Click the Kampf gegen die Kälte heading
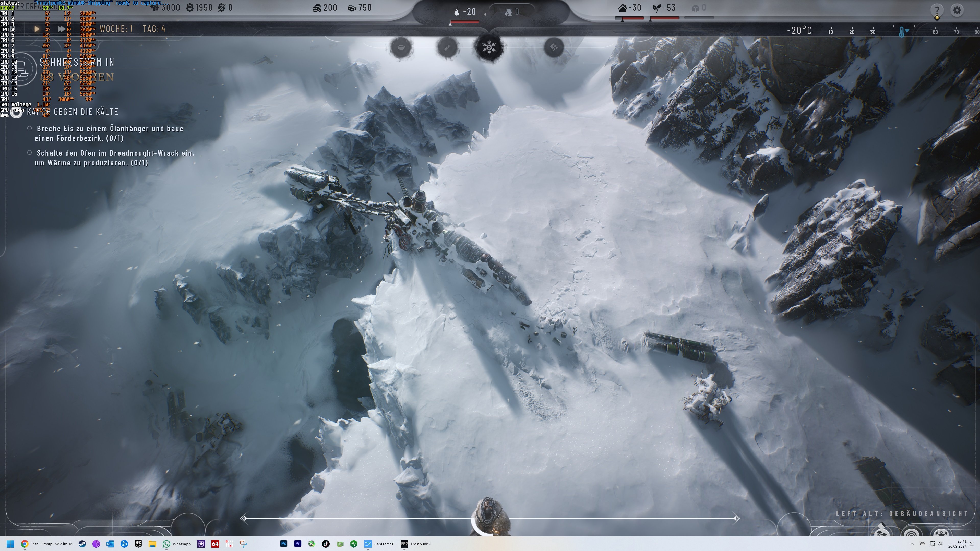Image resolution: width=980 pixels, height=551 pixels. click(72, 112)
